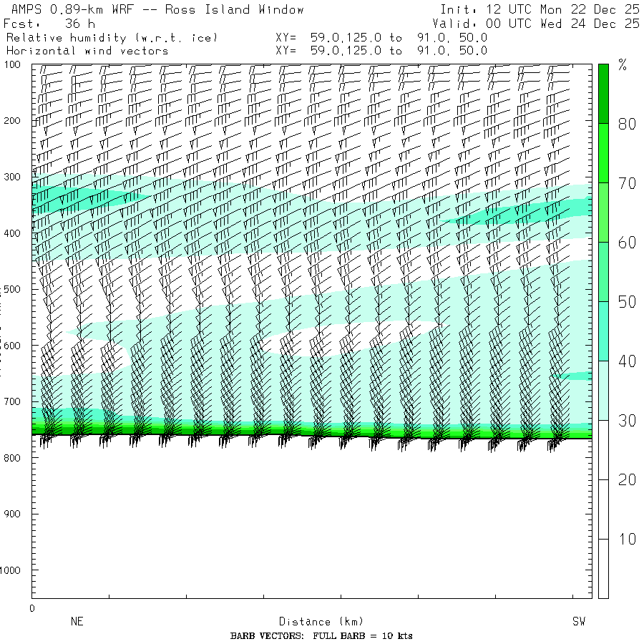The image size is (644, 644).
Task: Click the darkest green swatch above 80
Action: 603,93
